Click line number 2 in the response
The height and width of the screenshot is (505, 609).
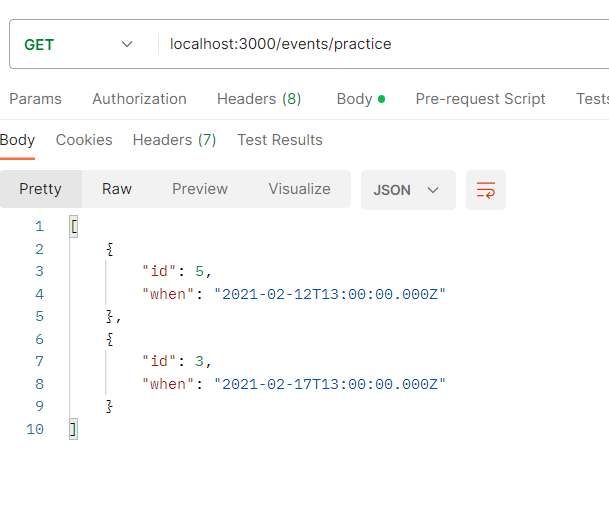pyautogui.click(x=39, y=249)
